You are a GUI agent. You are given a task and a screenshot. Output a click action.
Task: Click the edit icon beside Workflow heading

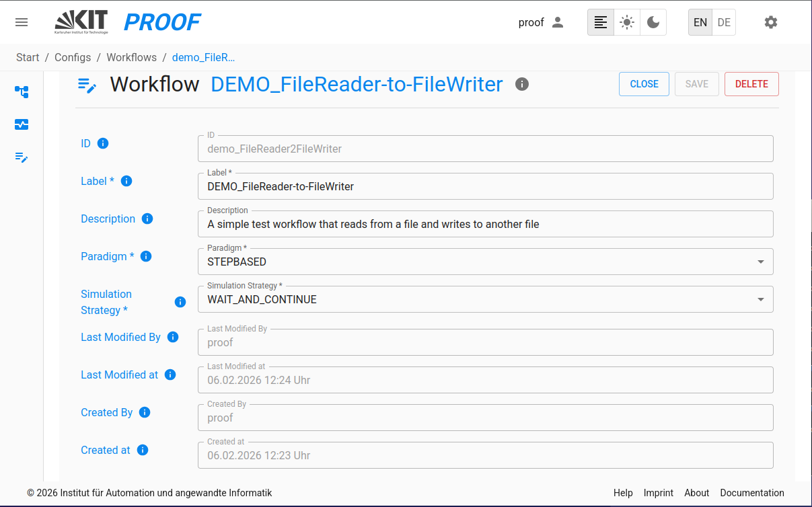tap(87, 85)
